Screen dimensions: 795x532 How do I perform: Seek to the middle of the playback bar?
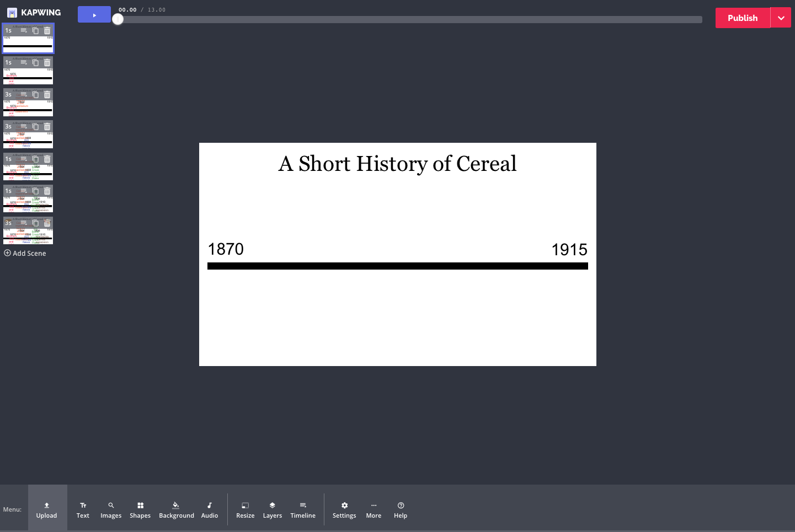(410, 19)
